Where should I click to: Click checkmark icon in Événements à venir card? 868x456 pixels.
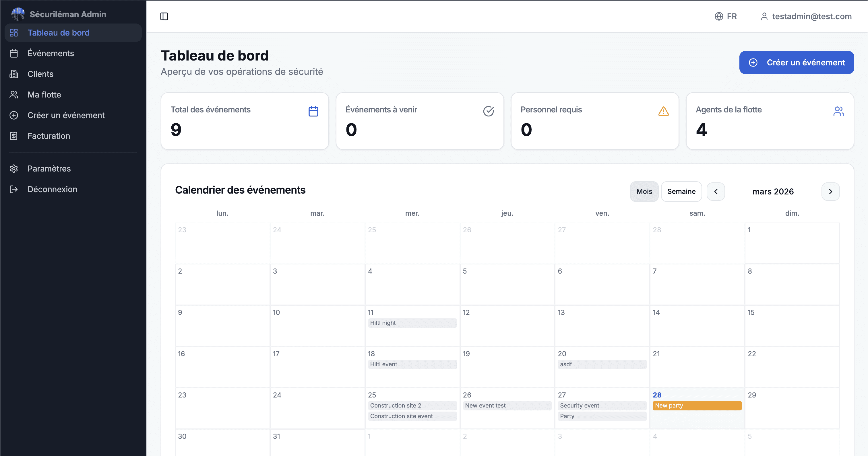(x=488, y=111)
